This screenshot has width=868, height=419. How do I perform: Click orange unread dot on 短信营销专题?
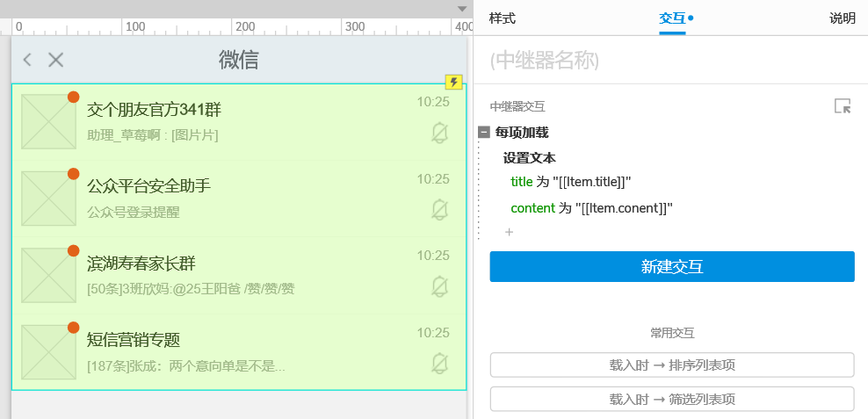74,328
